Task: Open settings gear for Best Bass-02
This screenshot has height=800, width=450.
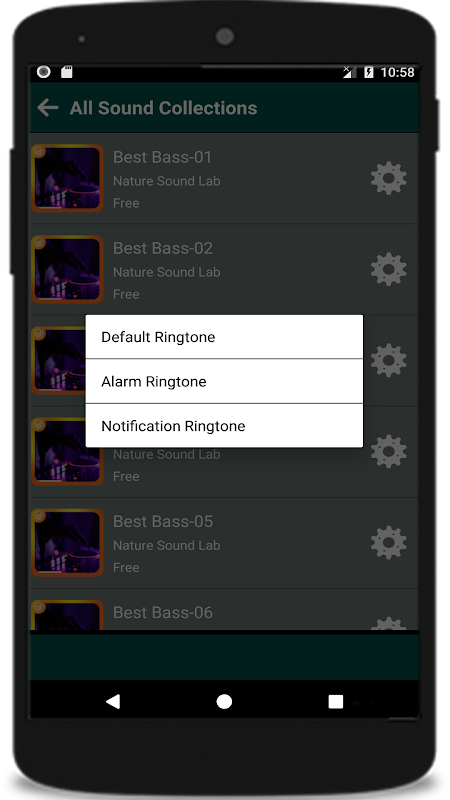Action: pos(389,269)
